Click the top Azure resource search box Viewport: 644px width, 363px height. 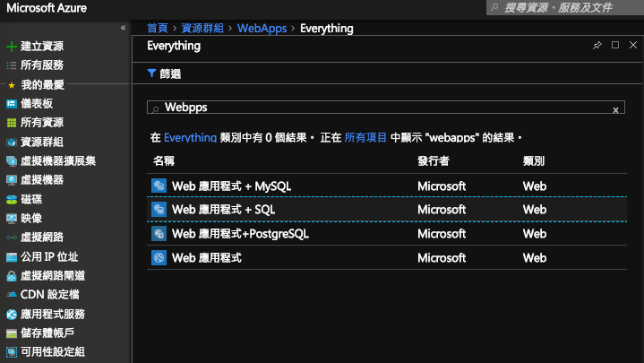[565, 7]
